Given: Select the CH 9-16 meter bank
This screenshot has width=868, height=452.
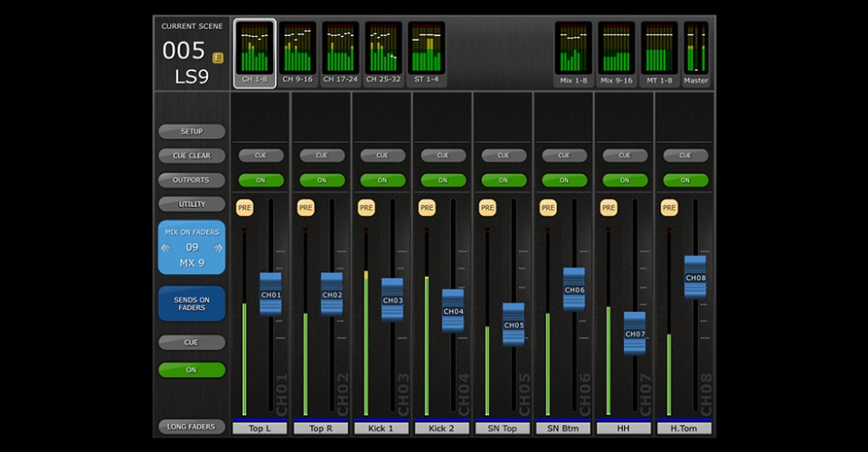Looking at the screenshot, I should tap(297, 53).
